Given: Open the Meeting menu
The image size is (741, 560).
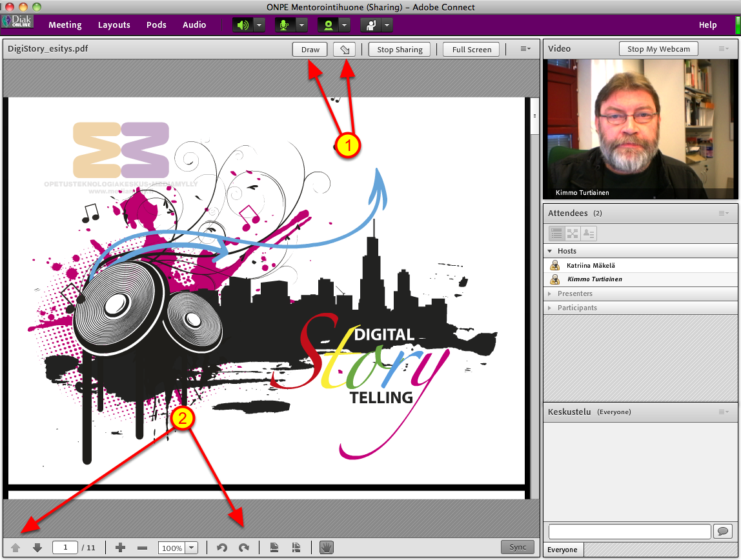Looking at the screenshot, I should (65, 25).
